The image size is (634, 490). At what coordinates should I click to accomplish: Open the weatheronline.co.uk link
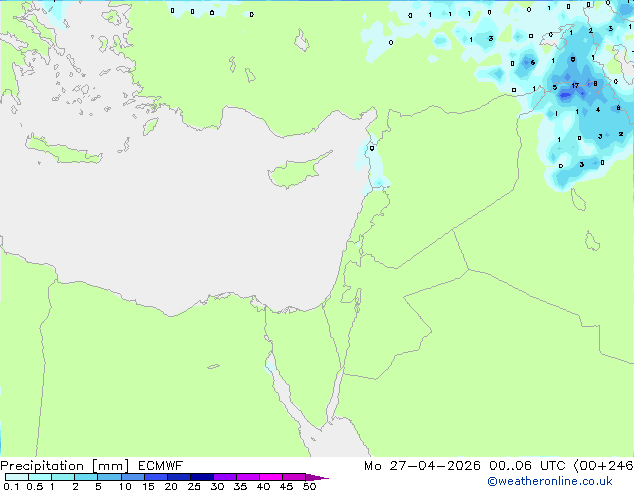pos(550,481)
